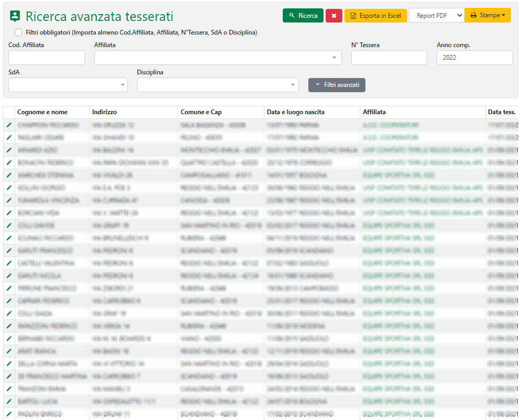The image size is (523, 420).
Task: Click the edit pencil in the fifth table row
Action: click(x=9, y=175)
